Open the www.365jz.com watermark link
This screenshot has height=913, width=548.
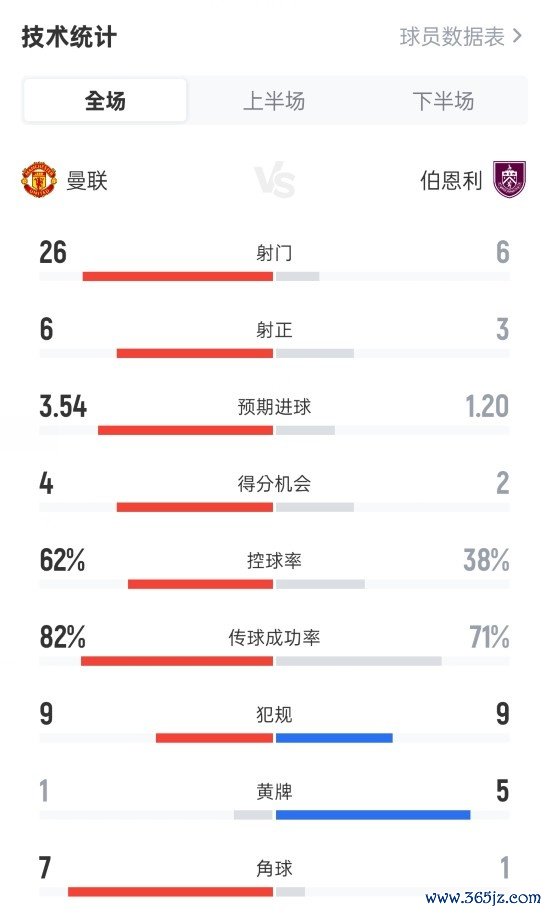(x=483, y=897)
